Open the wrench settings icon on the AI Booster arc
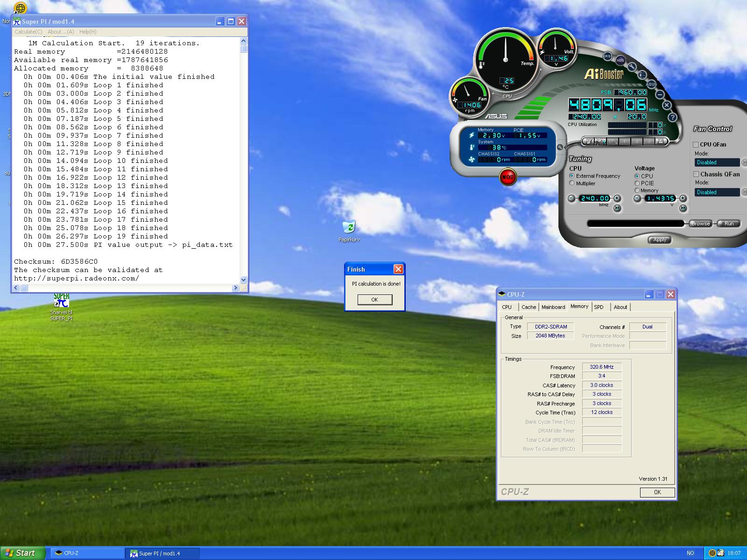Screen dimensions: 747x560 tap(632, 67)
